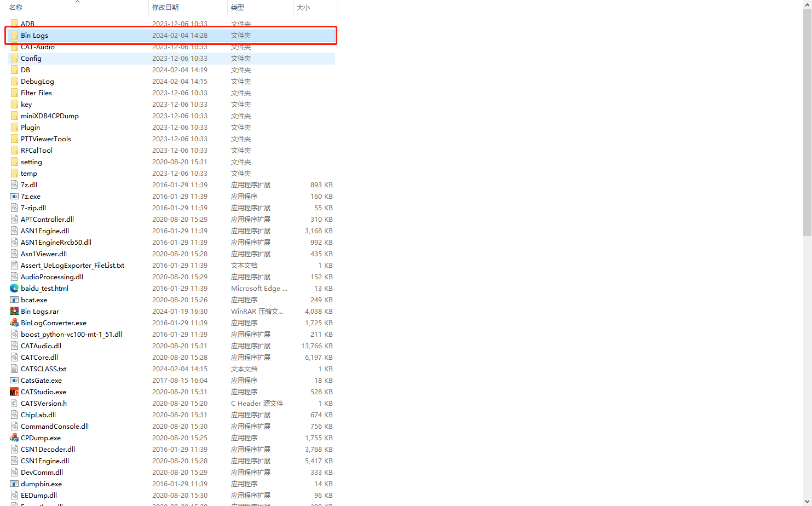Select the ASN1EngineRrcb50.dll file name
This screenshot has width=812, height=506.
pos(56,242)
